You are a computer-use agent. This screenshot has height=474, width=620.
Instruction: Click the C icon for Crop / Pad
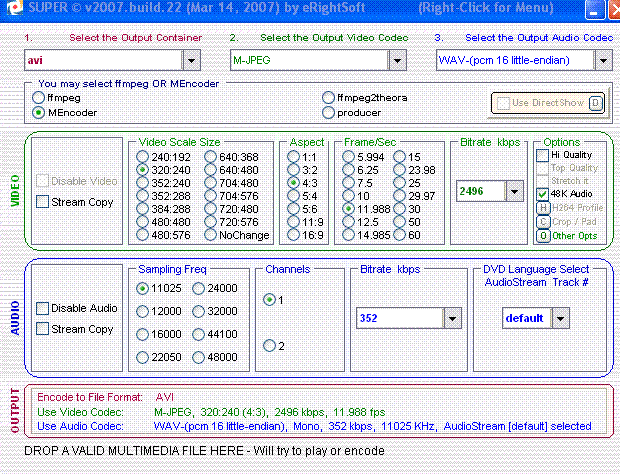point(543,222)
